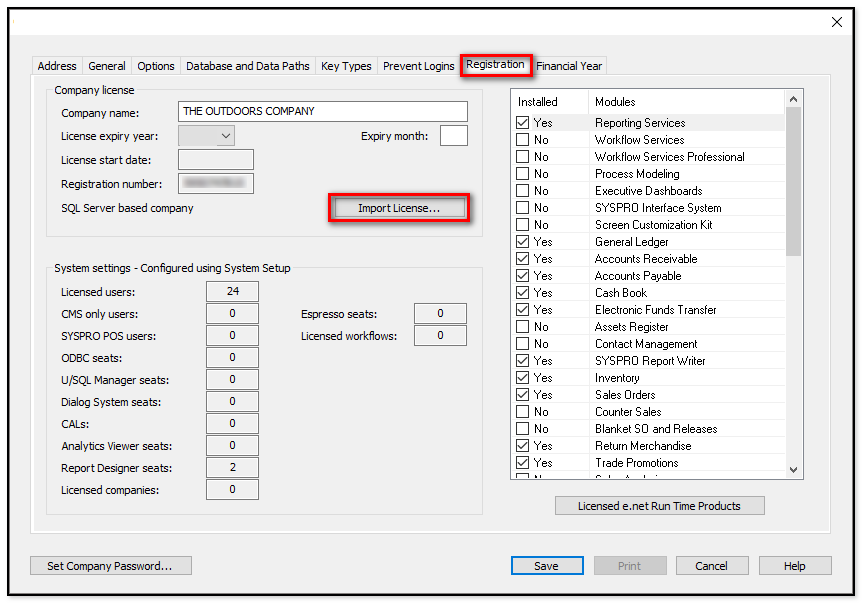
Task: Disable the Inventory module checkbox
Action: tap(523, 378)
